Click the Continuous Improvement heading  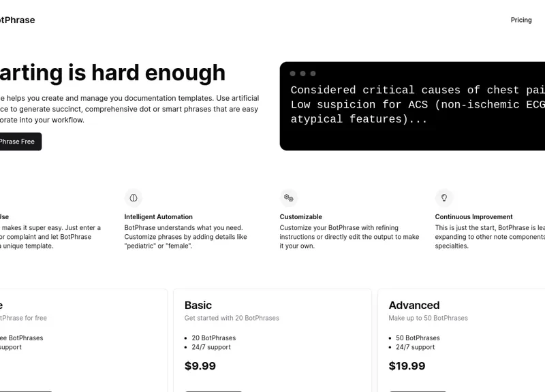(x=474, y=217)
